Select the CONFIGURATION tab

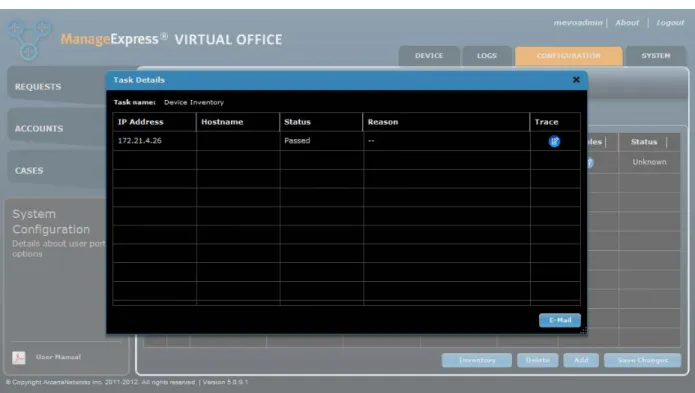point(569,56)
